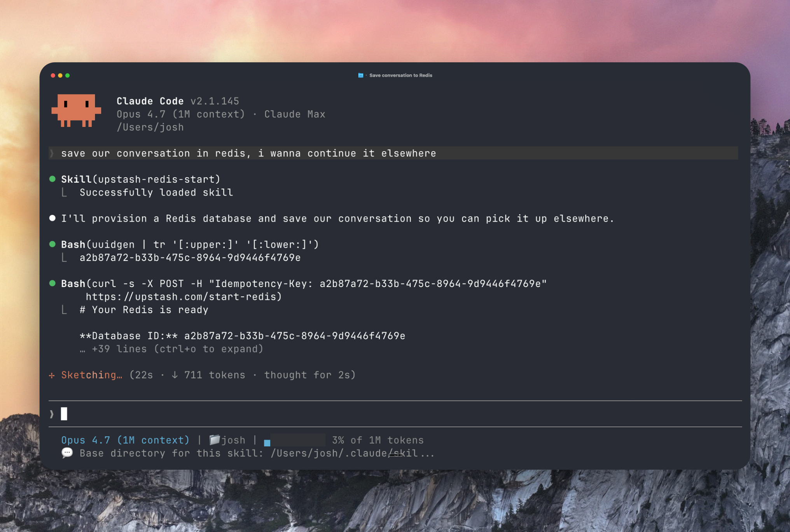Click the "Base directory for this skill" status line
Image resolution: width=790 pixels, height=532 pixels.
tap(257, 453)
